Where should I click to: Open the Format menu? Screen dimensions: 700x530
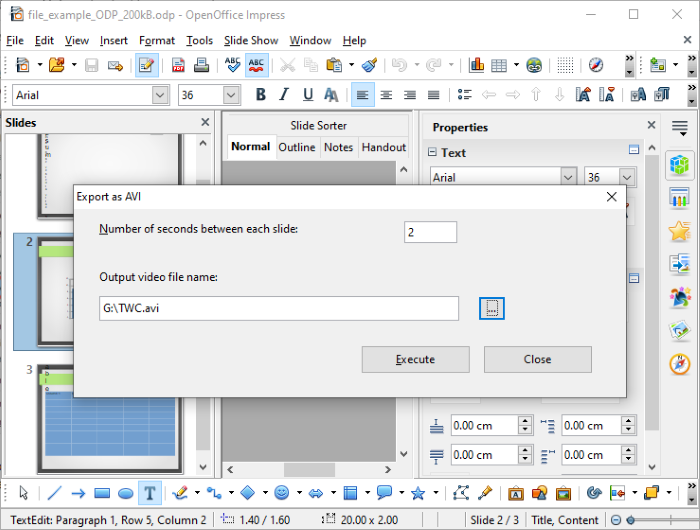[x=157, y=41]
